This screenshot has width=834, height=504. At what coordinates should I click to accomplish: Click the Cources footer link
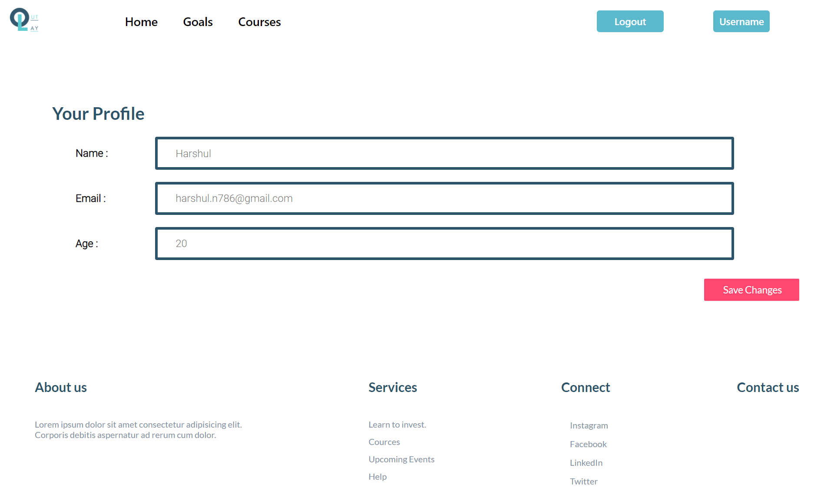coord(384,442)
